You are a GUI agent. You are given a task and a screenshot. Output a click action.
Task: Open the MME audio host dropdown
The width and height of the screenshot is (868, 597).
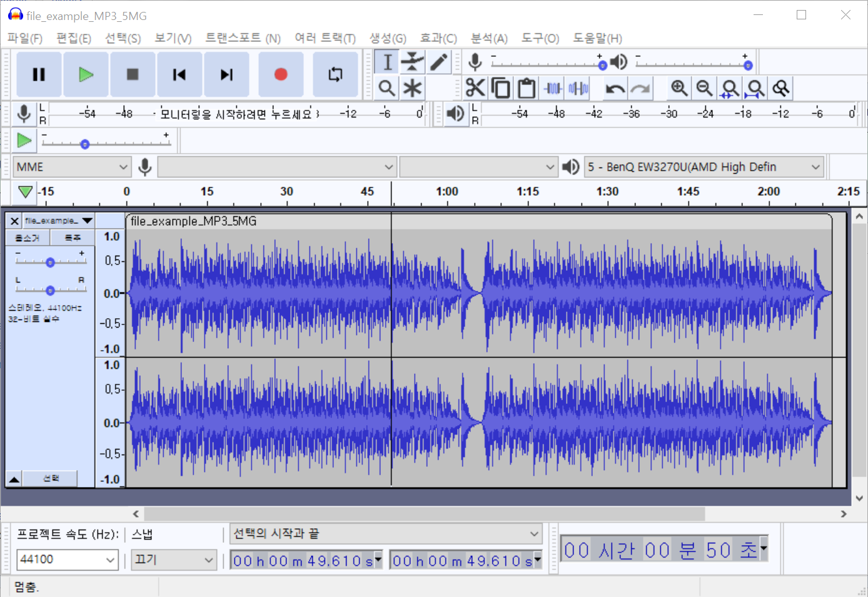pyautogui.click(x=72, y=167)
